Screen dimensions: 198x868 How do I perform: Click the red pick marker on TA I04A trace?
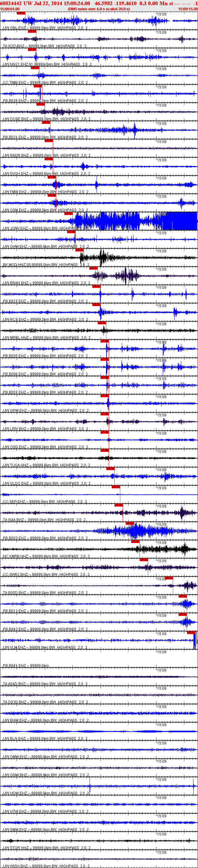point(118,504)
